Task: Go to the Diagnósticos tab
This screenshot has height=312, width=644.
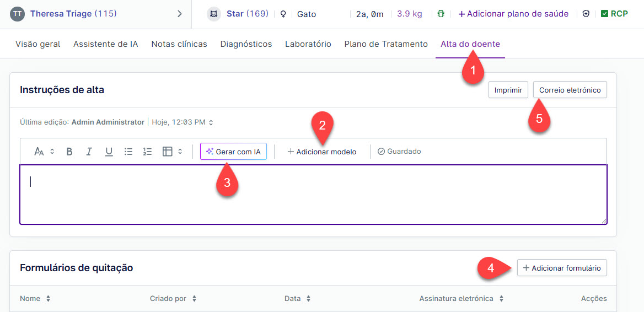Action: point(246,44)
